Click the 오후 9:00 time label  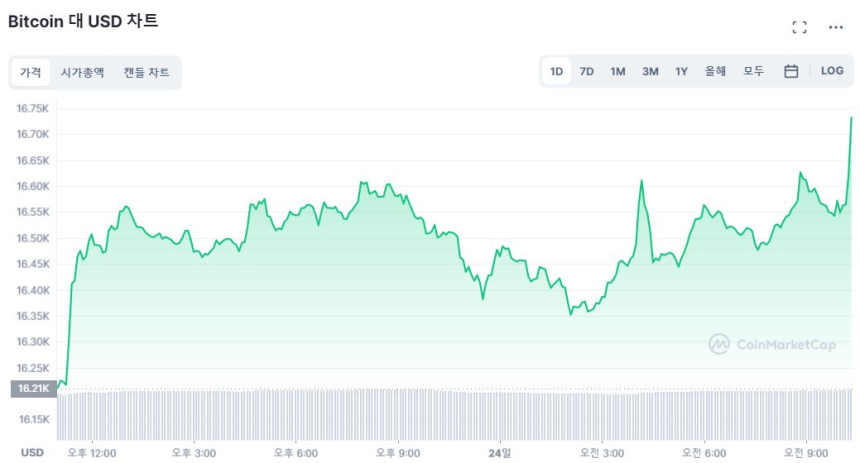point(398,453)
